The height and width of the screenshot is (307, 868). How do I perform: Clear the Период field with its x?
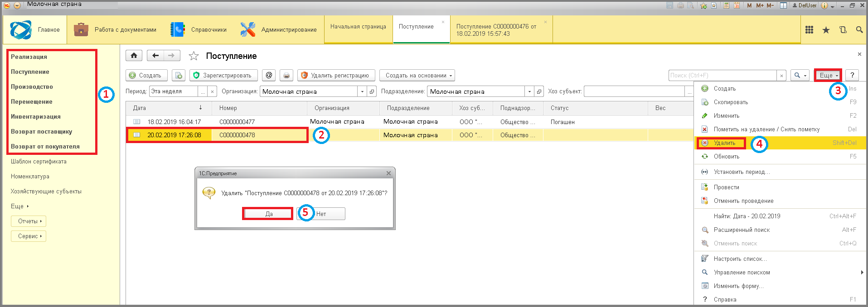click(x=212, y=91)
